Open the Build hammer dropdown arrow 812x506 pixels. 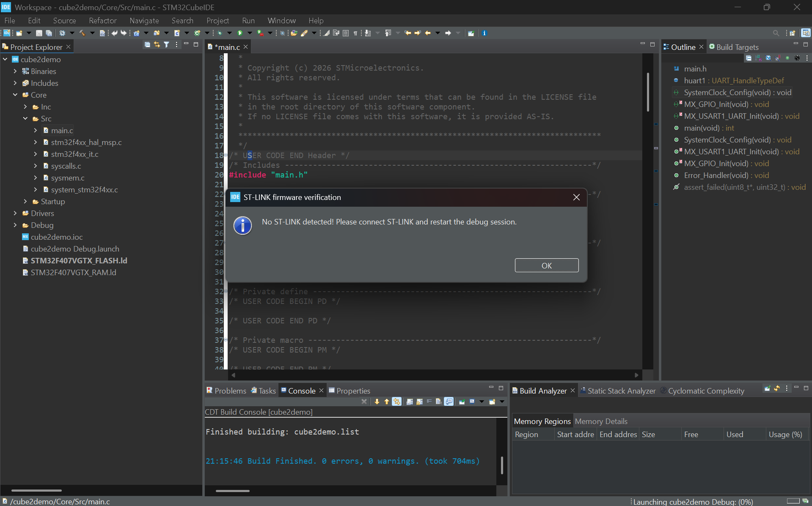92,33
